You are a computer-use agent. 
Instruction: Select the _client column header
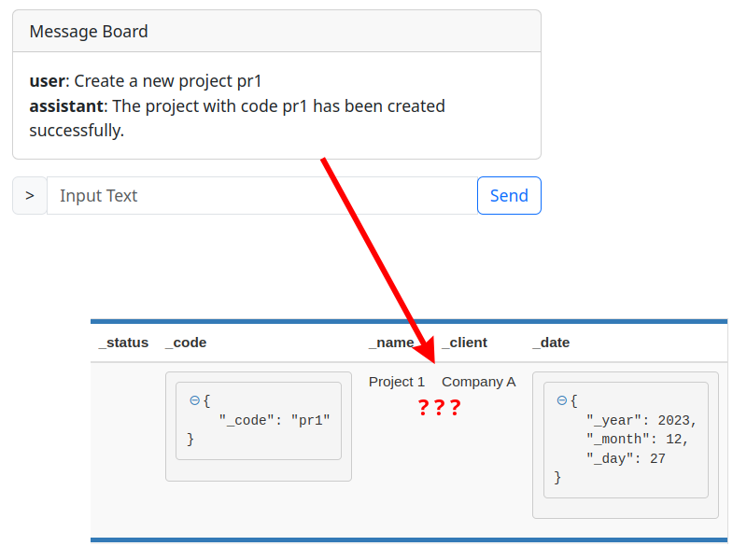pyautogui.click(x=464, y=343)
